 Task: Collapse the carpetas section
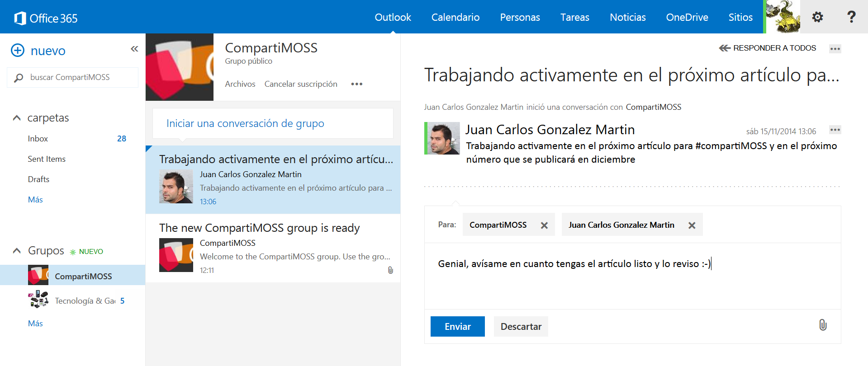click(x=17, y=118)
